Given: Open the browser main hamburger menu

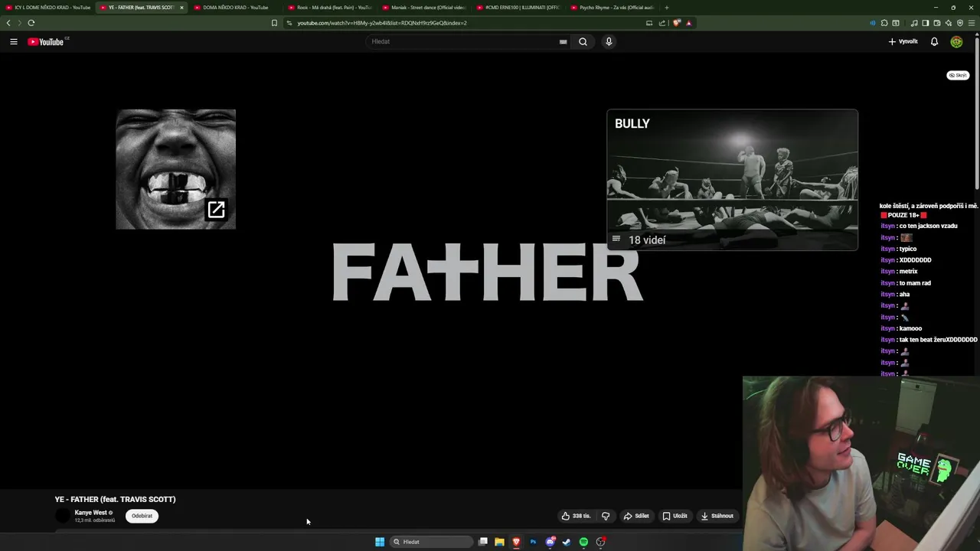Looking at the screenshot, I should (x=972, y=23).
